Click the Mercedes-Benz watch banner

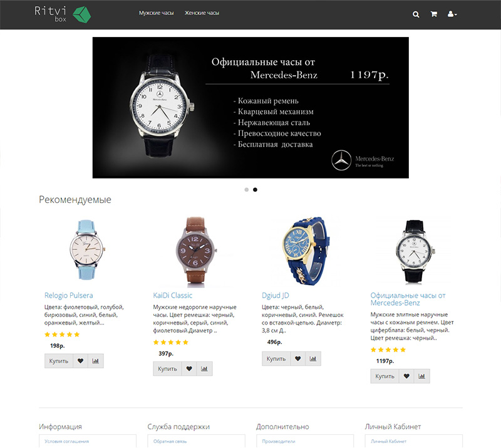[250, 107]
